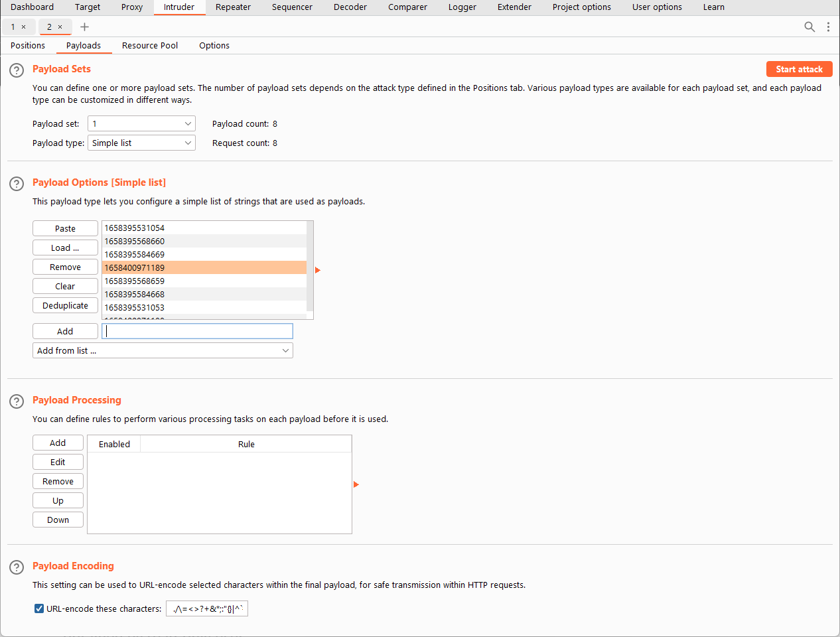Click the Deduplicate button

(65, 305)
